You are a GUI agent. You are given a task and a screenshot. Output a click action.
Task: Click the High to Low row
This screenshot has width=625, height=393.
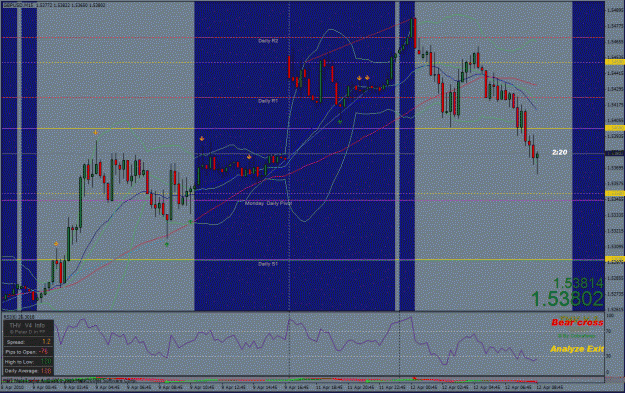28,362
